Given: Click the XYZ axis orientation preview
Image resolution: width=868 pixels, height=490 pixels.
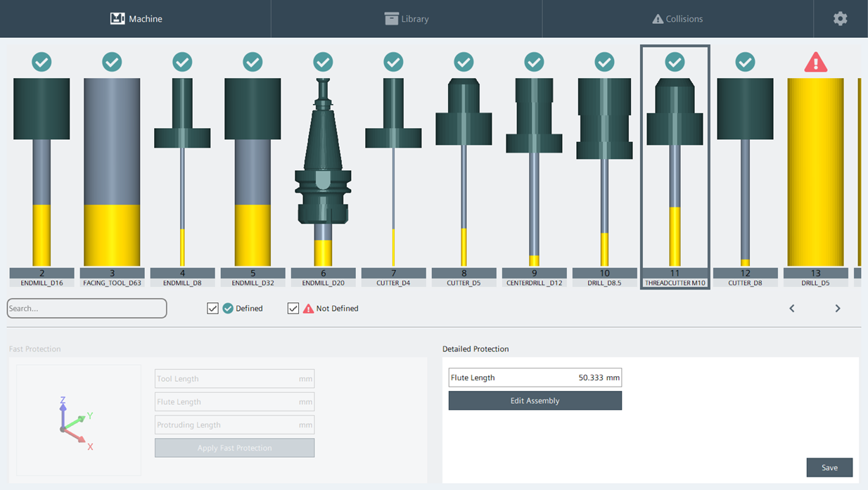Looking at the screenshot, I should (78, 420).
